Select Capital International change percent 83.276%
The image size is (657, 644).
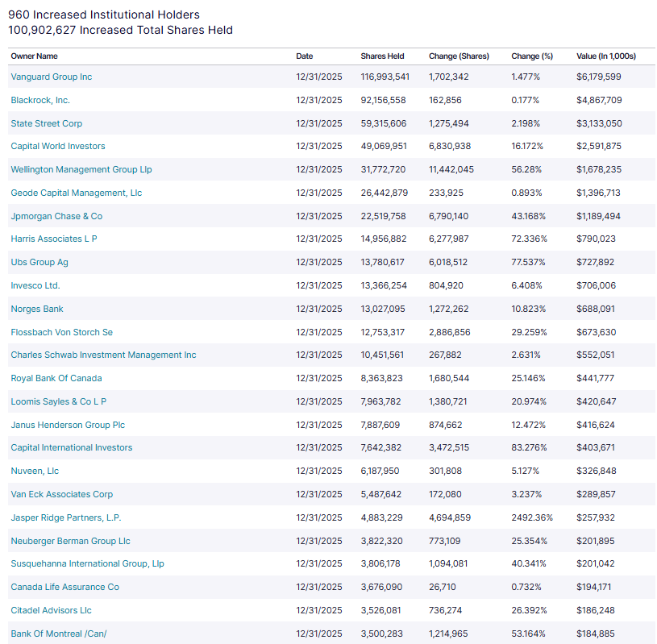529,448
